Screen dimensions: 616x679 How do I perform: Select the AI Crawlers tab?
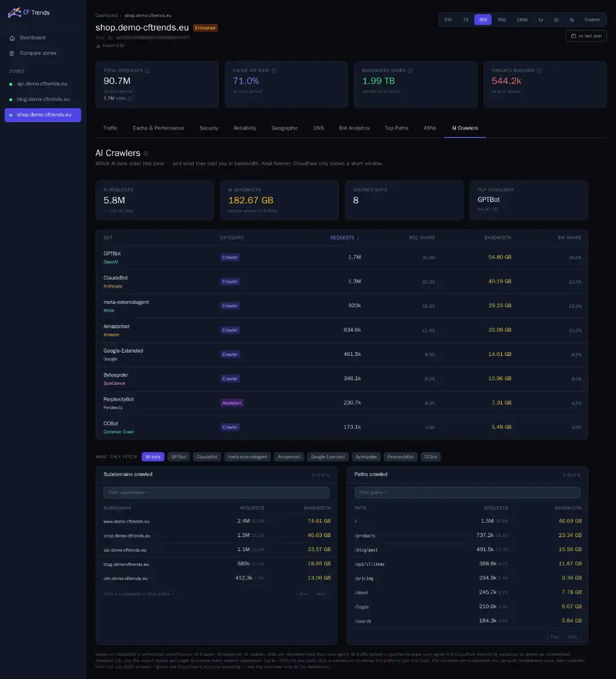coord(465,128)
